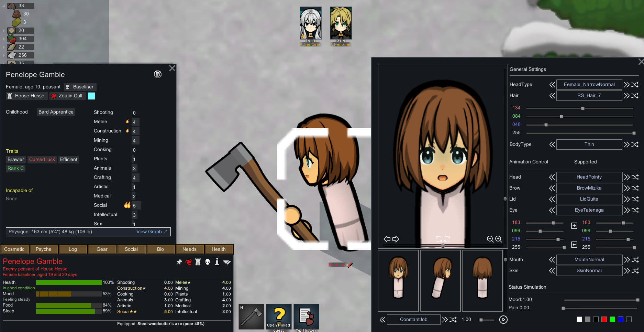Expand the resource category showing 33
This screenshot has width=644, height=332.
(x=4, y=6)
